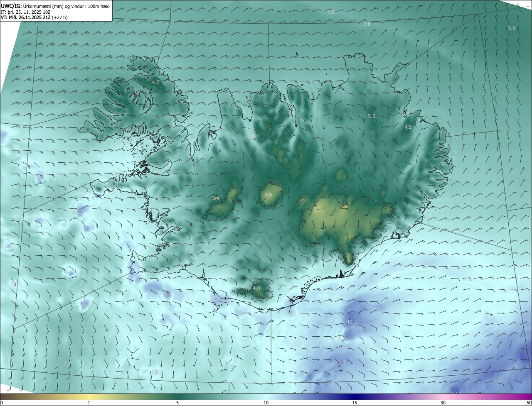Click the 5.9 value label on the map
This screenshot has width=532, height=406.
pos(512,28)
